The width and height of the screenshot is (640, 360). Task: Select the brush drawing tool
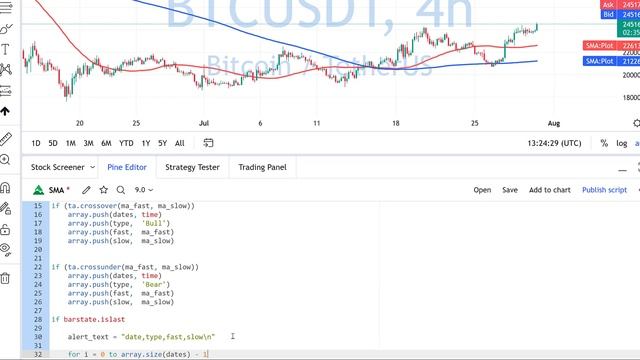click(6, 29)
